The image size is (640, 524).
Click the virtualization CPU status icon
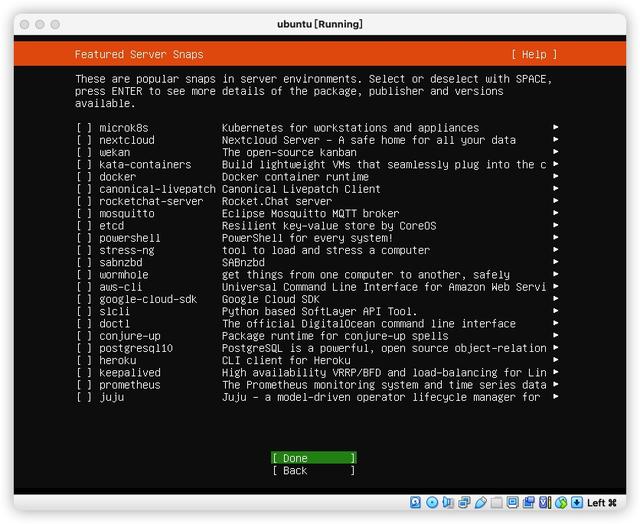pos(545,502)
